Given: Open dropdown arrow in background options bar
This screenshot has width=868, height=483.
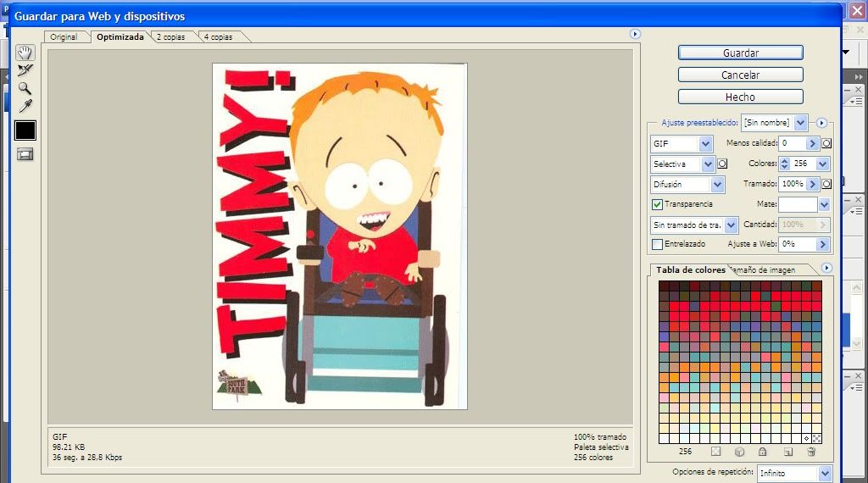Looking at the screenshot, I should [x=846, y=52].
